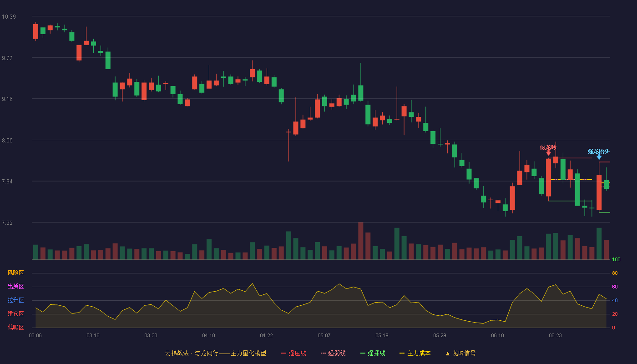Select the 风险区 zone label

pyautogui.click(x=15, y=273)
